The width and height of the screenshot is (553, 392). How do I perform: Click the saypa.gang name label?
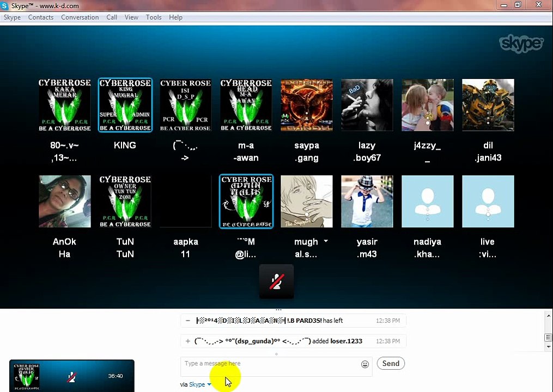(x=307, y=151)
